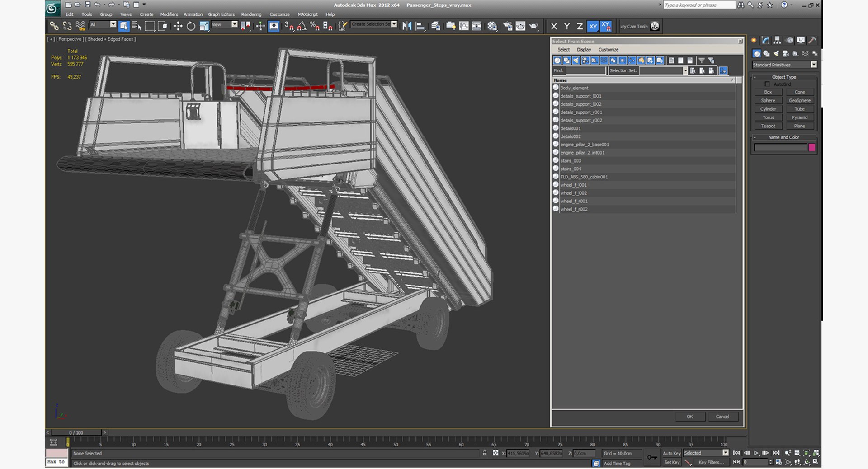Viewport: 868px width, 469px height.
Task: Activate the Rotate tool
Action: click(191, 26)
